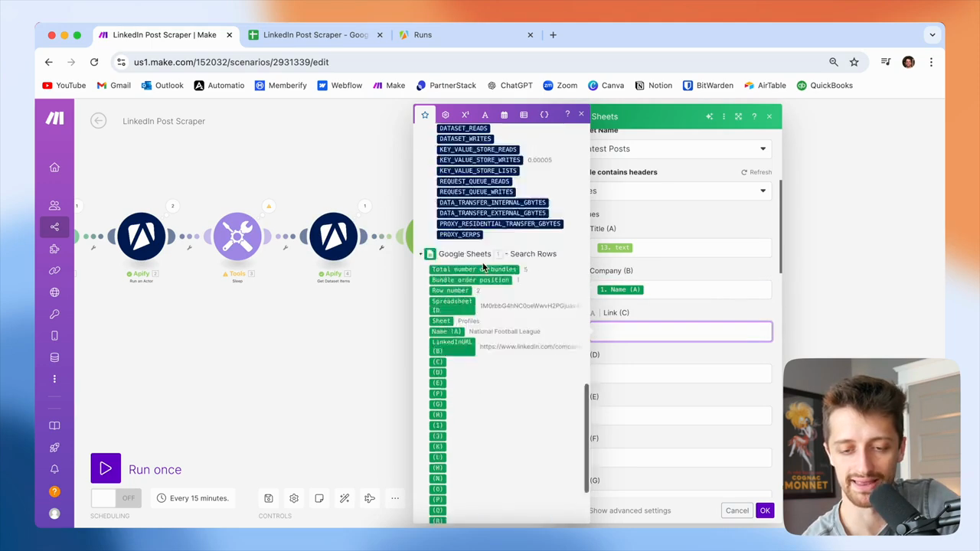
Task: Select the date and time functions tab
Action: click(504, 115)
